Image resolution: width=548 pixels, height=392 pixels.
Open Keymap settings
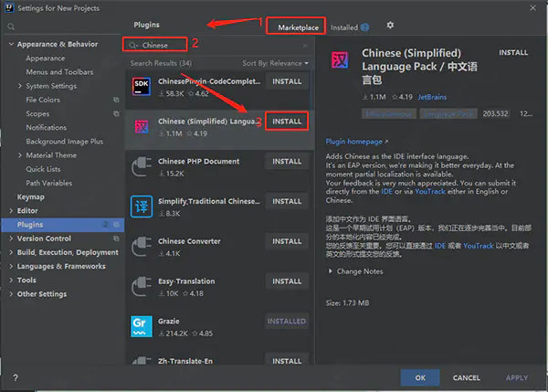point(31,196)
